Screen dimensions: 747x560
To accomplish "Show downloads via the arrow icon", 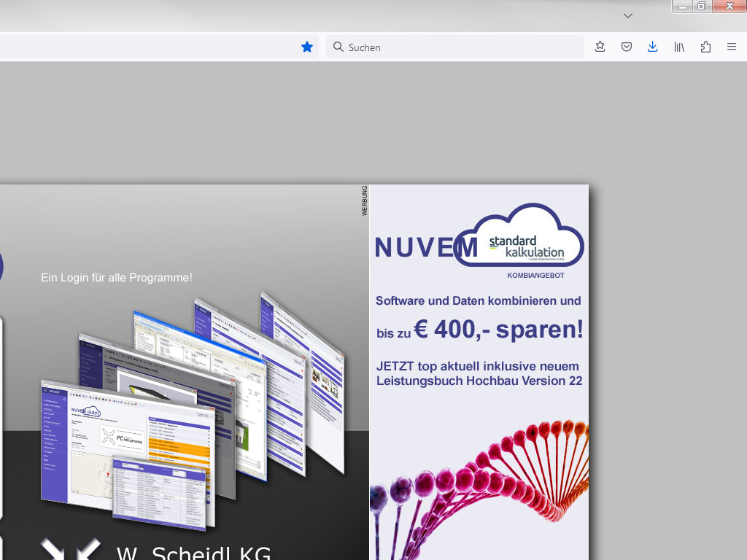I will pos(653,47).
